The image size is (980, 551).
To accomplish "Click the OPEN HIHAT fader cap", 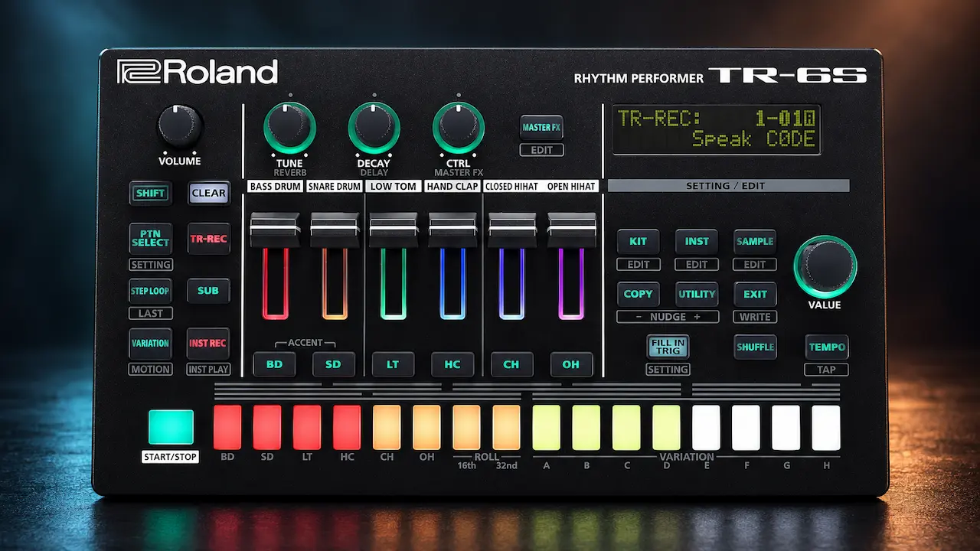I will tap(572, 230).
